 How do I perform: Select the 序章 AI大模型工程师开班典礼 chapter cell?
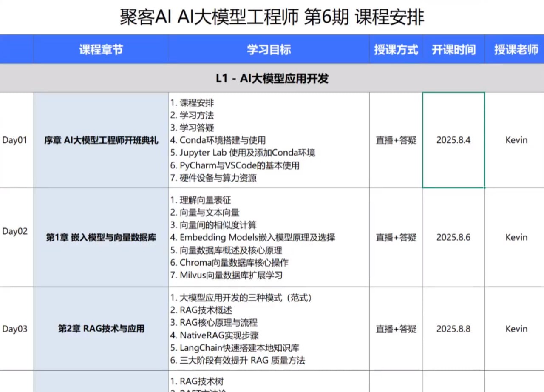(x=100, y=139)
